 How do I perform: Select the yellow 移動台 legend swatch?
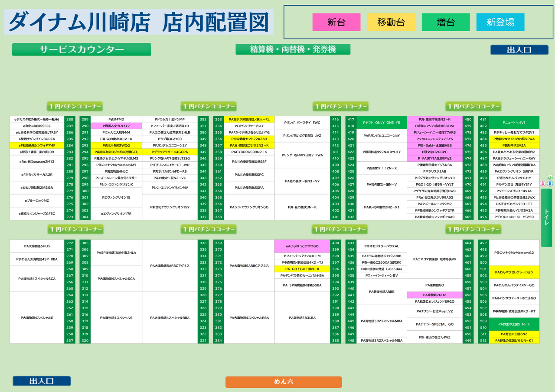tap(391, 22)
